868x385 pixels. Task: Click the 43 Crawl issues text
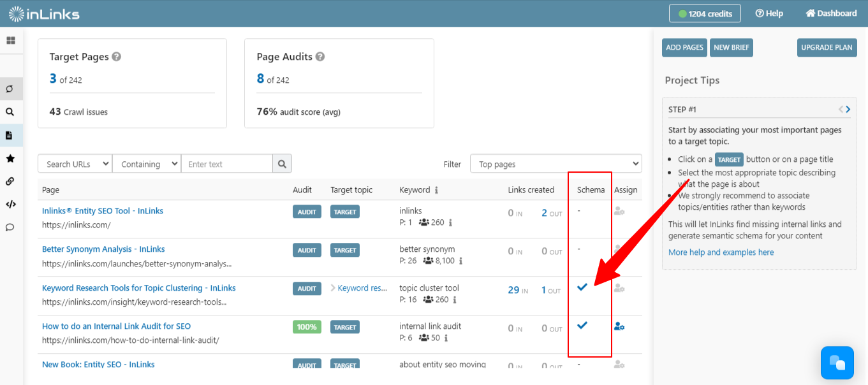point(78,112)
